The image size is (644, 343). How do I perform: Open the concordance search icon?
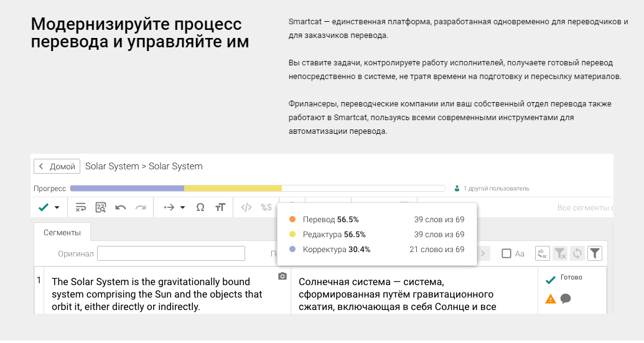(101, 207)
